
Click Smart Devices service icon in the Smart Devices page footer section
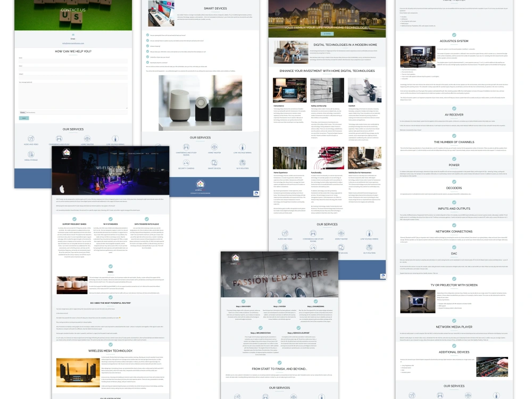(x=214, y=163)
